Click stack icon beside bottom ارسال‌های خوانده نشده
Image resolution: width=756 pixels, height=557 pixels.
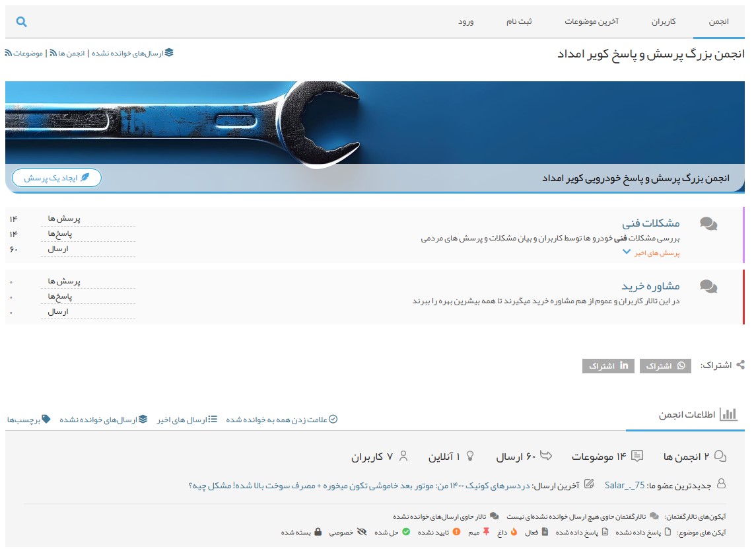click(x=143, y=419)
